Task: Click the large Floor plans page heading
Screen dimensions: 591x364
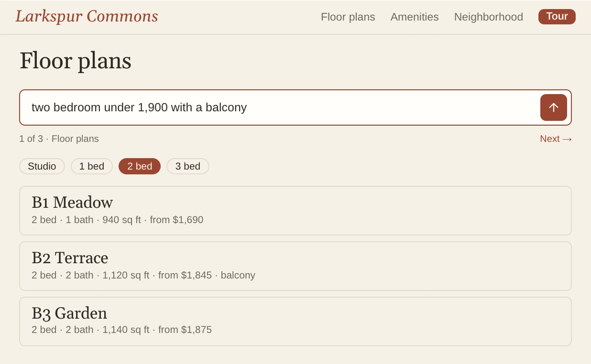Action: click(76, 61)
